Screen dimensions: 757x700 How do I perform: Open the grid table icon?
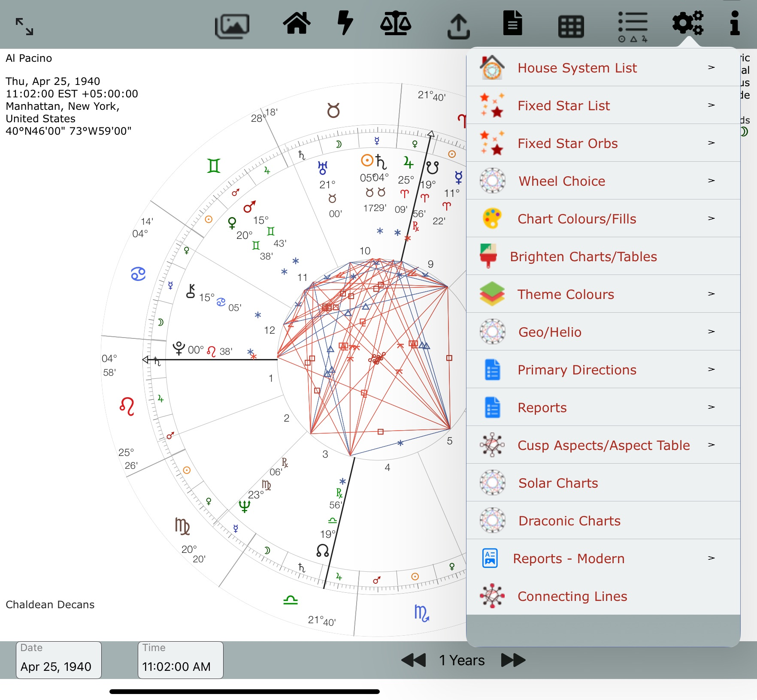coord(571,27)
